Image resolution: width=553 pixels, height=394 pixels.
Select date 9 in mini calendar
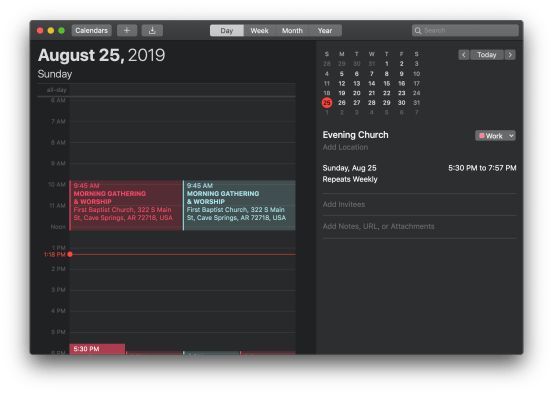(x=401, y=74)
